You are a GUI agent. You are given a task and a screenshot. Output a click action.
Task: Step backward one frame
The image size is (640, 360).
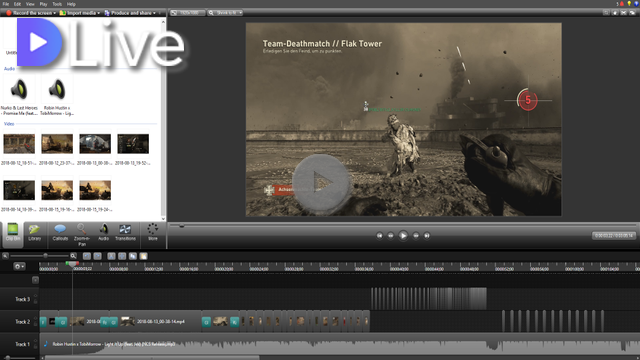pyautogui.click(x=391, y=236)
